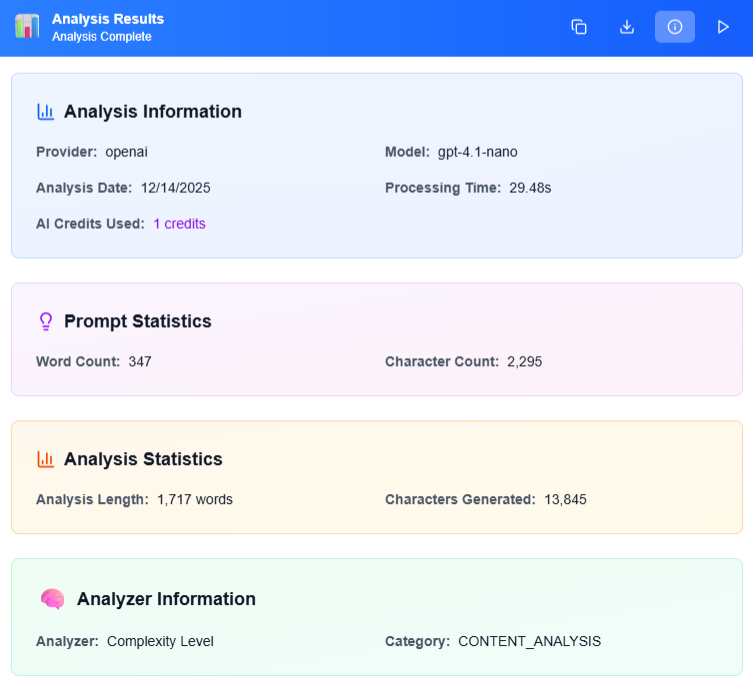753x686 pixels.
Task: Click the 'Analysis Length:' label
Action: pos(92,500)
